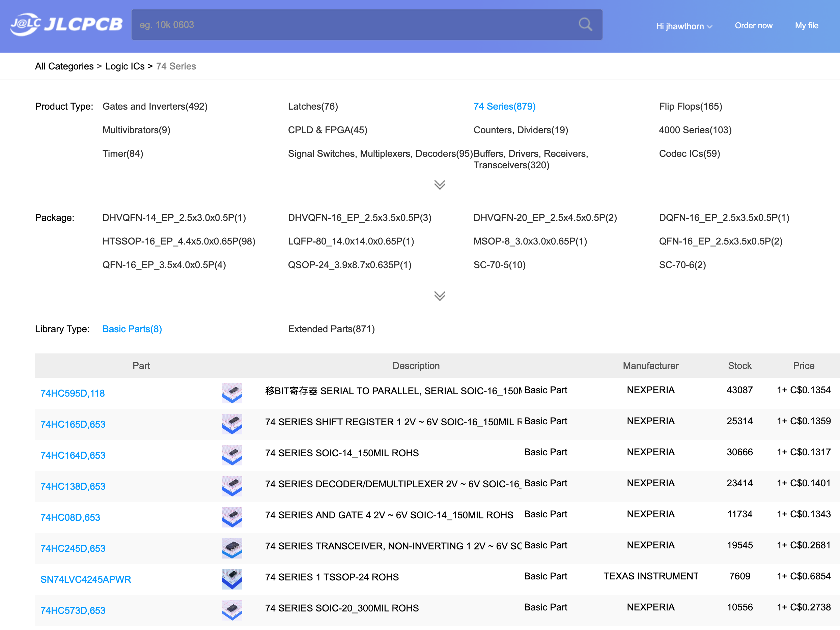The width and height of the screenshot is (840, 630).
Task: Click the 74HC138D,653 component image icon
Action: point(232,486)
